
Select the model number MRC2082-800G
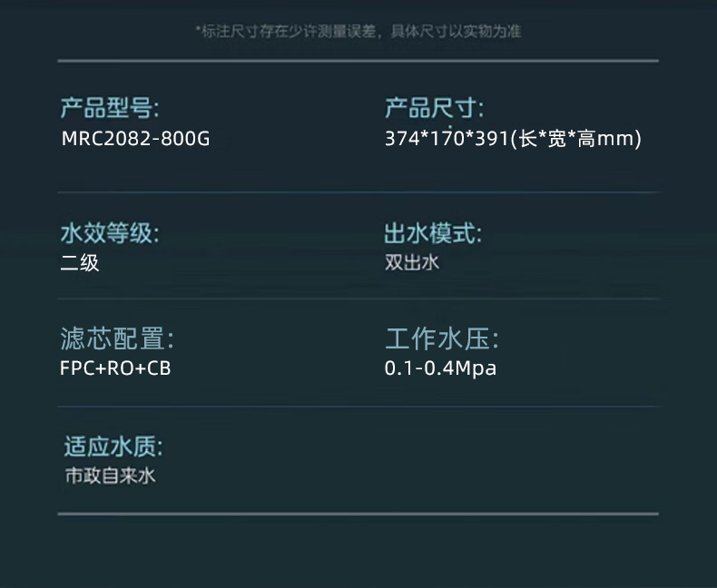(136, 139)
